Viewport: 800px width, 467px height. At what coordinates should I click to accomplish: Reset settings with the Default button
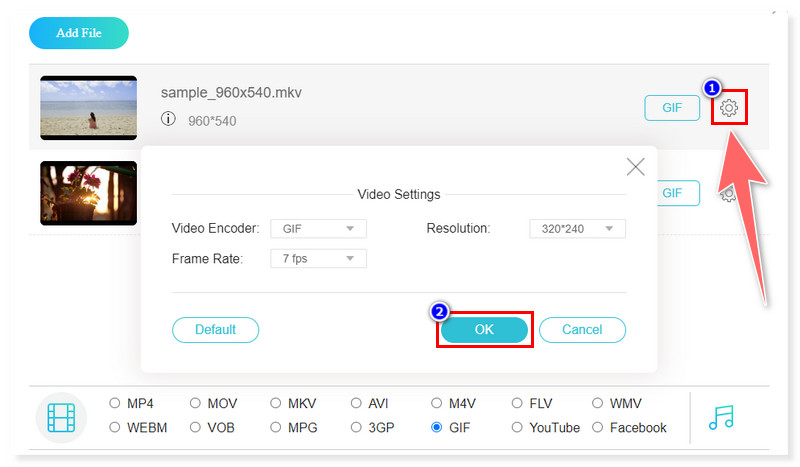click(x=215, y=330)
